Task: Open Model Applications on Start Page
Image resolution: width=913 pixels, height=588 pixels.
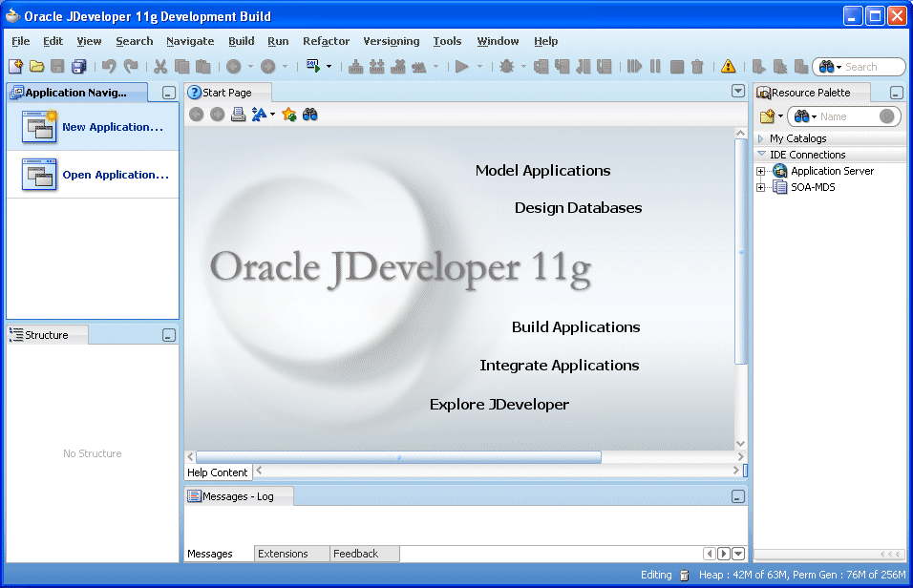Action: (x=542, y=171)
